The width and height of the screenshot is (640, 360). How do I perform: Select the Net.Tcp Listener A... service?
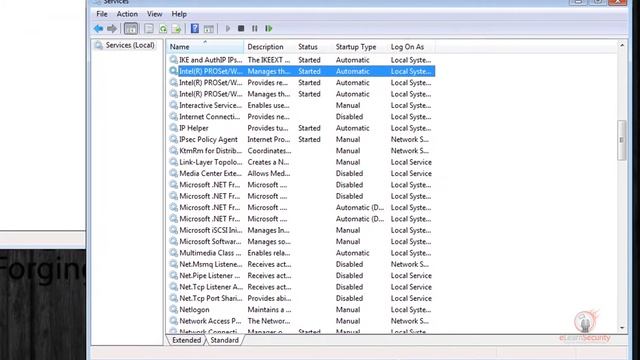[x=301, y=287]
